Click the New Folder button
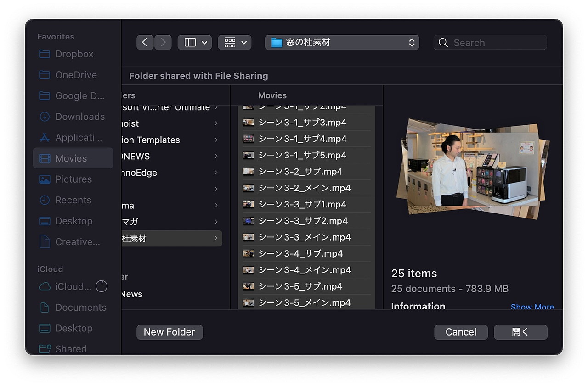Image resolution: width=588 pixels, height=386 pixels. click(x=170, y=332)
